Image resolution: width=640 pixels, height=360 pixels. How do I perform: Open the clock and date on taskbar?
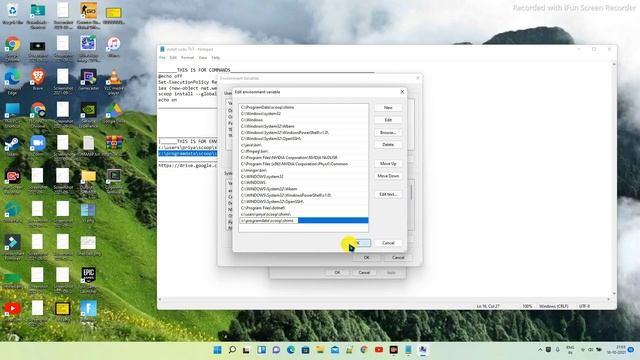[616, 350]
